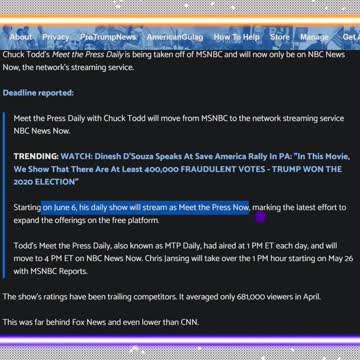360x360 pixels.
Task: Click the 'TRENDING:' label
Action: click(x=36, y=156)
